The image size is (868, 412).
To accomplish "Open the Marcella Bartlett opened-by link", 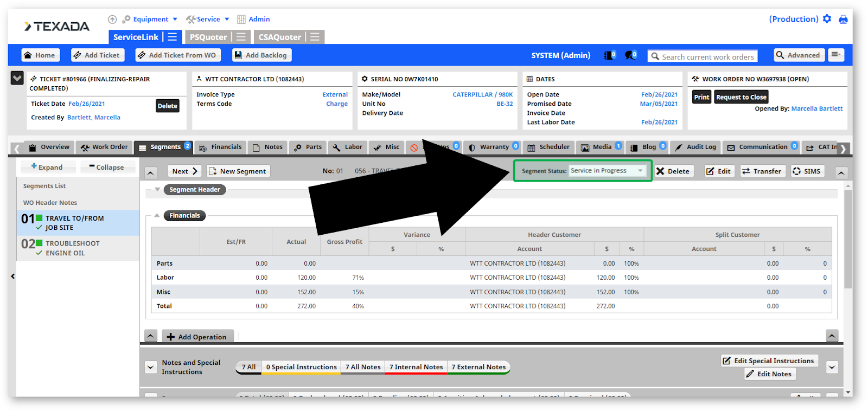I will click(x=817, y=109).
